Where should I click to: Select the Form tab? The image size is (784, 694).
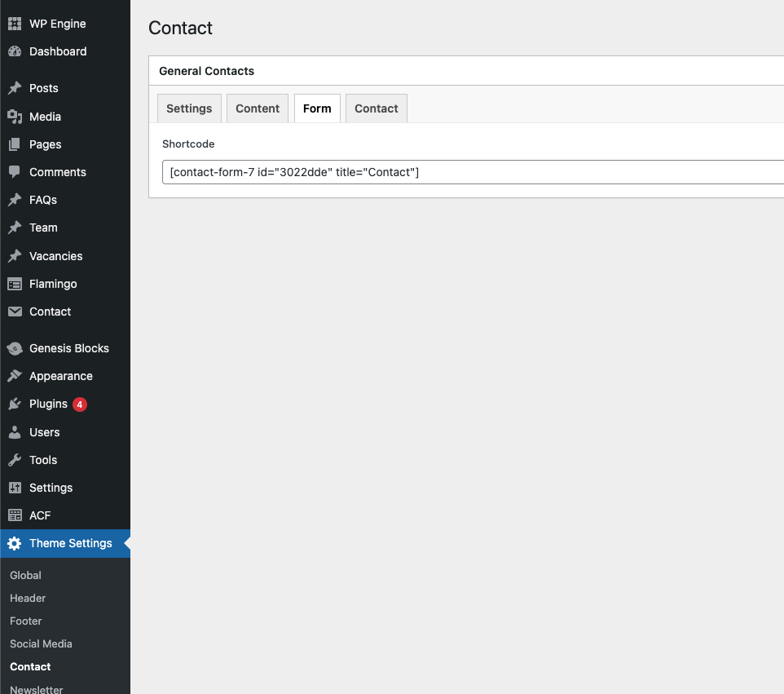[317, 108]
